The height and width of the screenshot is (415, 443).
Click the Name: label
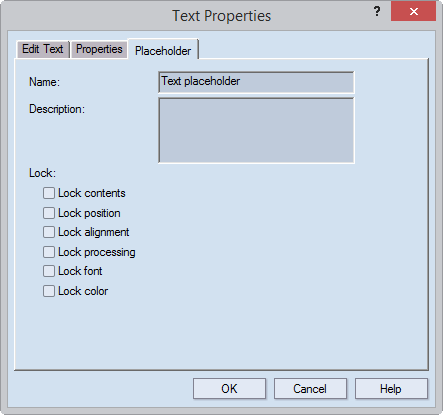(44, 82)
